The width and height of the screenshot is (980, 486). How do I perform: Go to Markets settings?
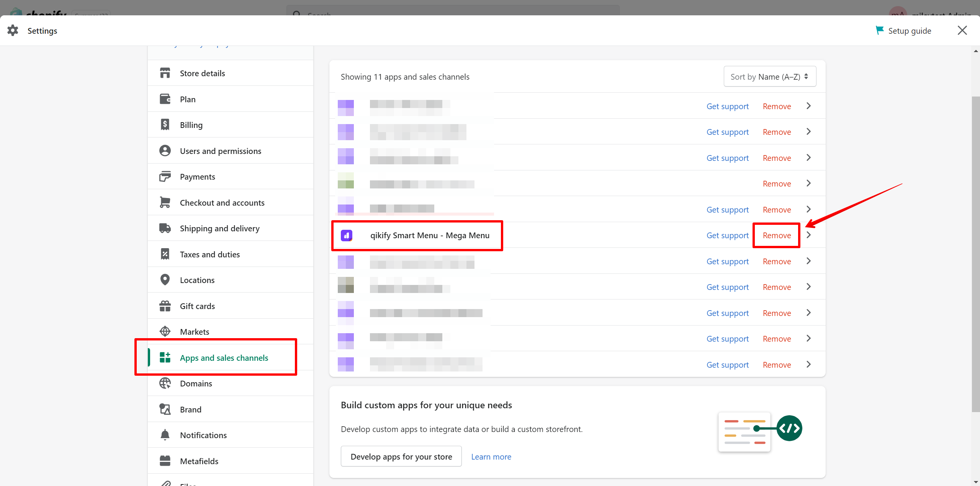click(x=231, y=332)
